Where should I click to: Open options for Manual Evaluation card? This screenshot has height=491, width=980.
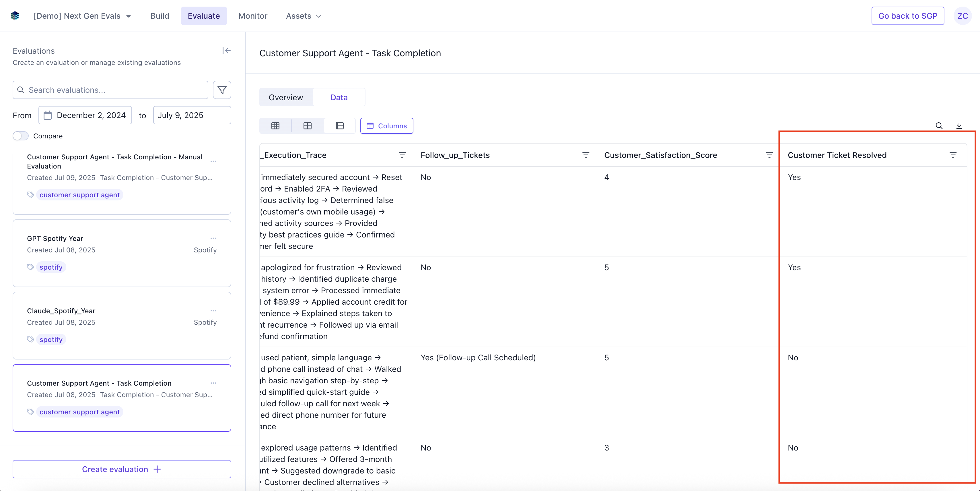[x=213, y=161]
